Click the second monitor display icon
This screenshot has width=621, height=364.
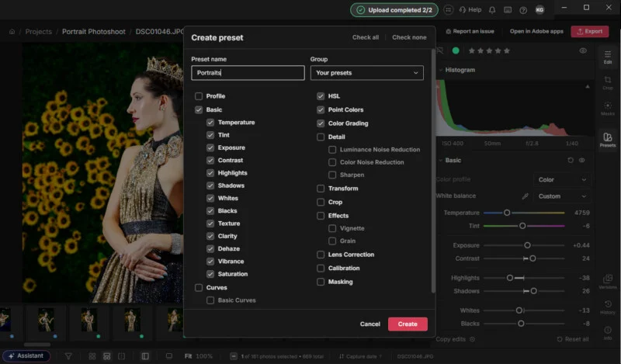(x=169, y=355)
